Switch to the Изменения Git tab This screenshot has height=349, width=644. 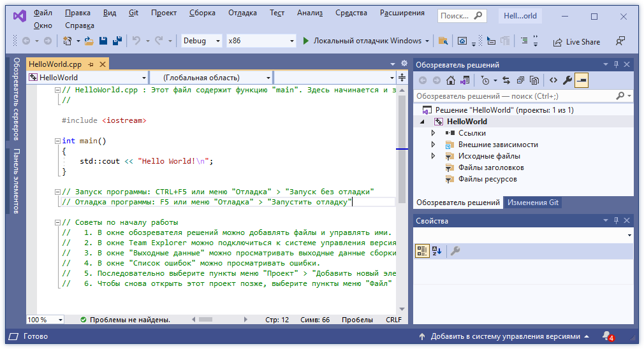click(x=532, y=203)
